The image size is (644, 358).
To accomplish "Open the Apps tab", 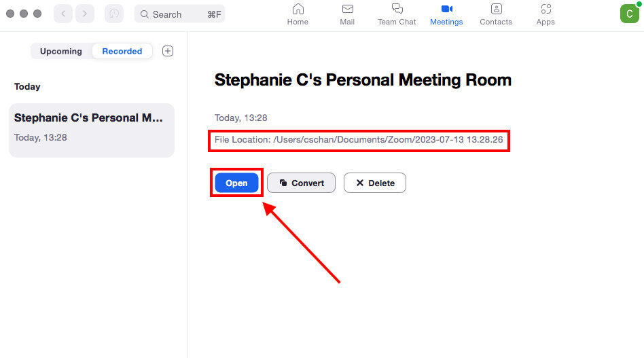I will pyautogui.click(x=545, y=10).
